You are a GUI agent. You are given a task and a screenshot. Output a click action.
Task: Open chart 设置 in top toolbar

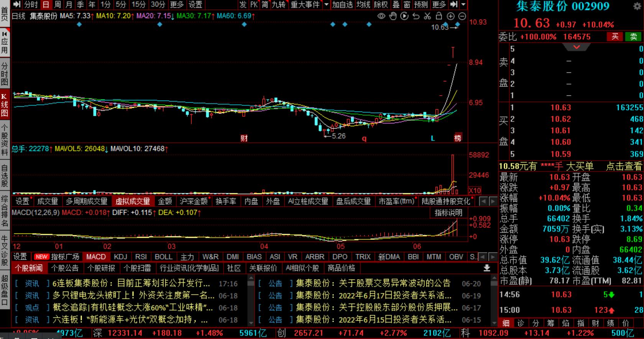point(195,5)
